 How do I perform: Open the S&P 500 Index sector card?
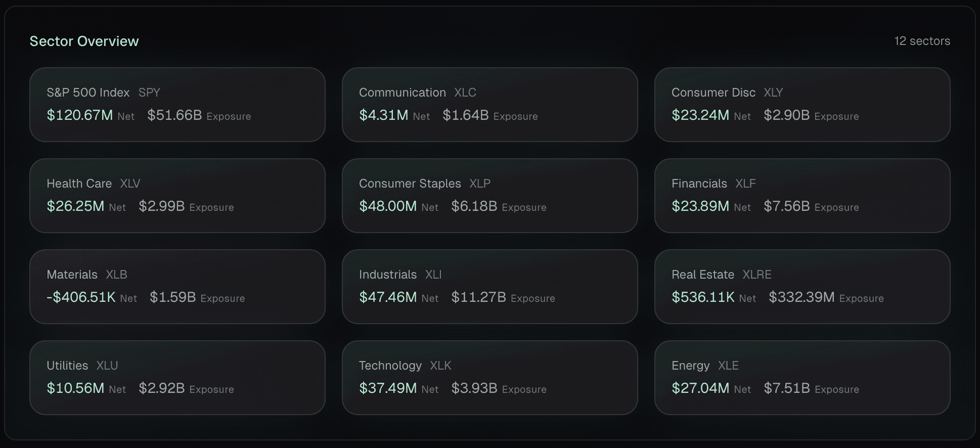[x=177, y=105]
